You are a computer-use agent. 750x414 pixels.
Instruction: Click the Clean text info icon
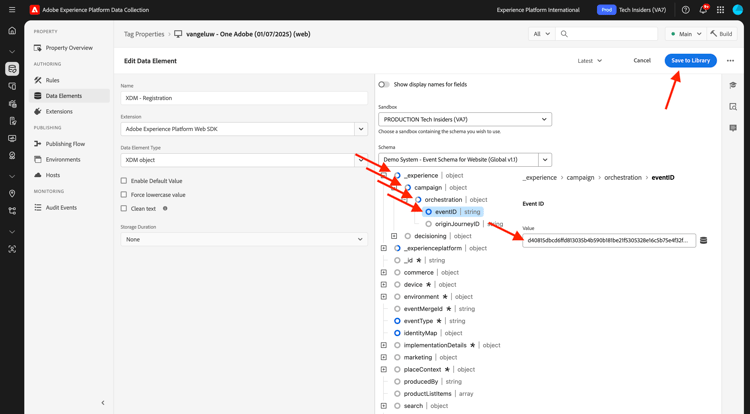coord(165,208)
